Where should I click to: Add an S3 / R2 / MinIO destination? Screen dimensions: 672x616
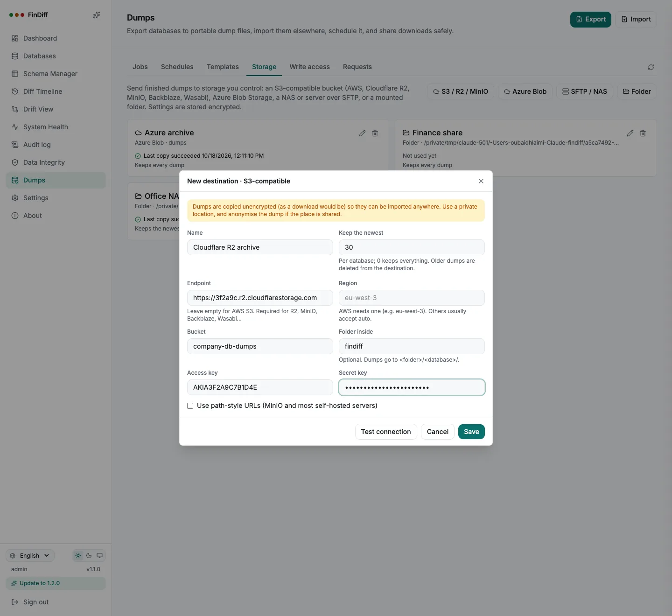click(461, 91)
